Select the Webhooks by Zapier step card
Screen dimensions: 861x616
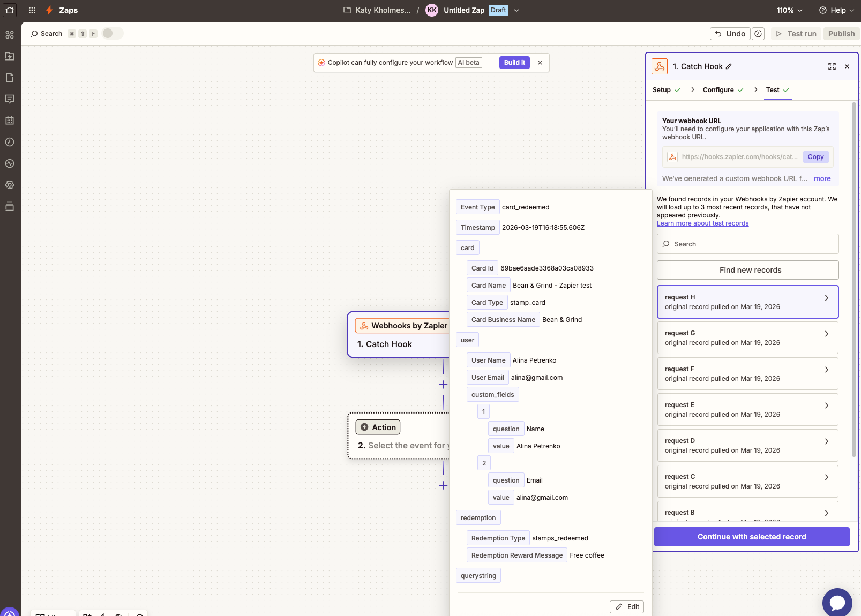[399, 334]
